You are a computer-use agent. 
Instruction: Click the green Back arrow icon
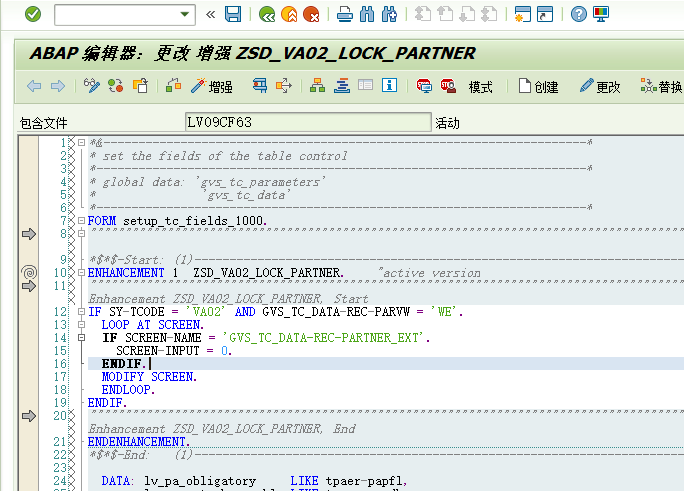point(267,14)
